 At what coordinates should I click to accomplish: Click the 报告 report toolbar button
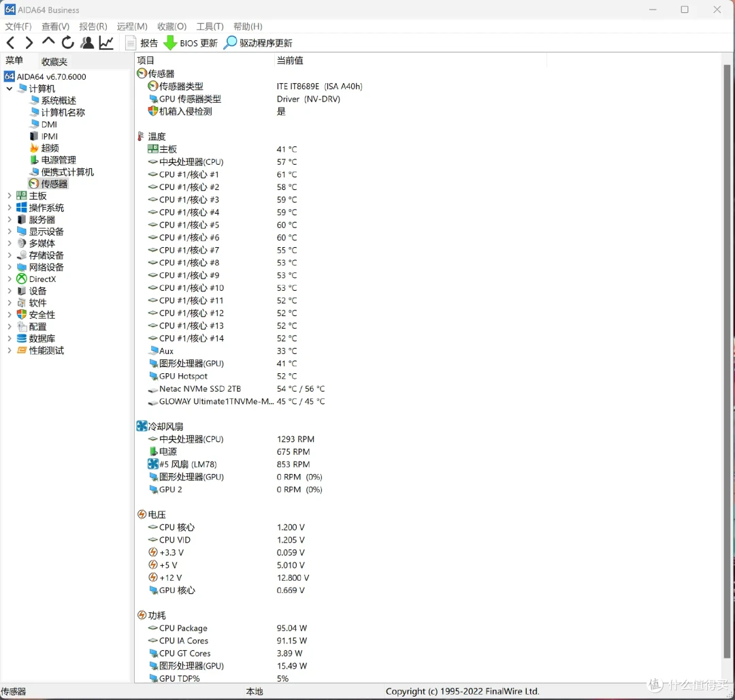[142, 43]
